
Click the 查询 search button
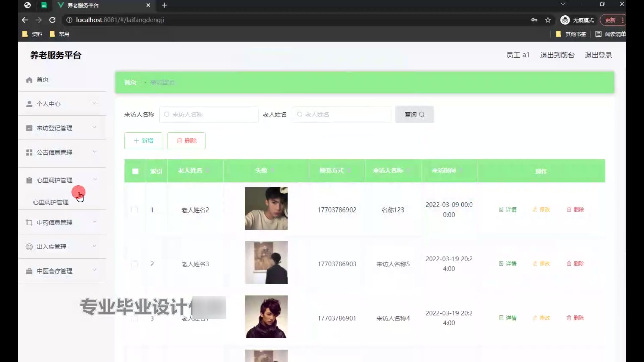pos(414,115)
